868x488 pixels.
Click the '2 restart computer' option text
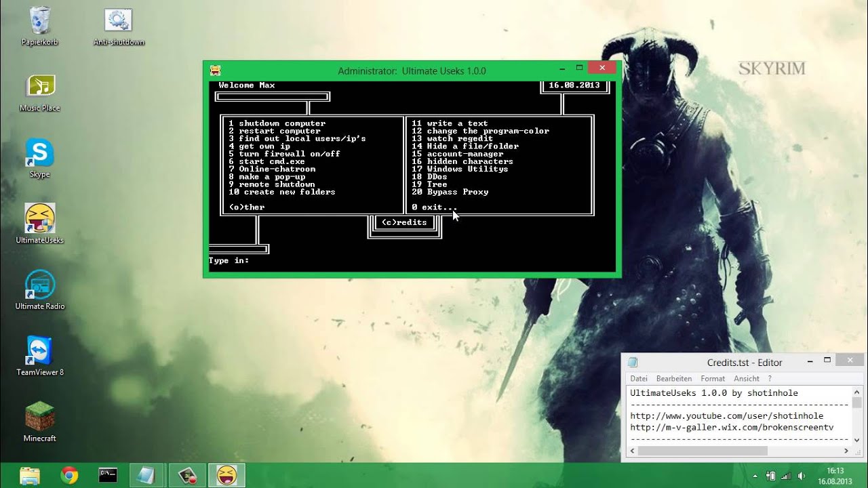[275, 131]
